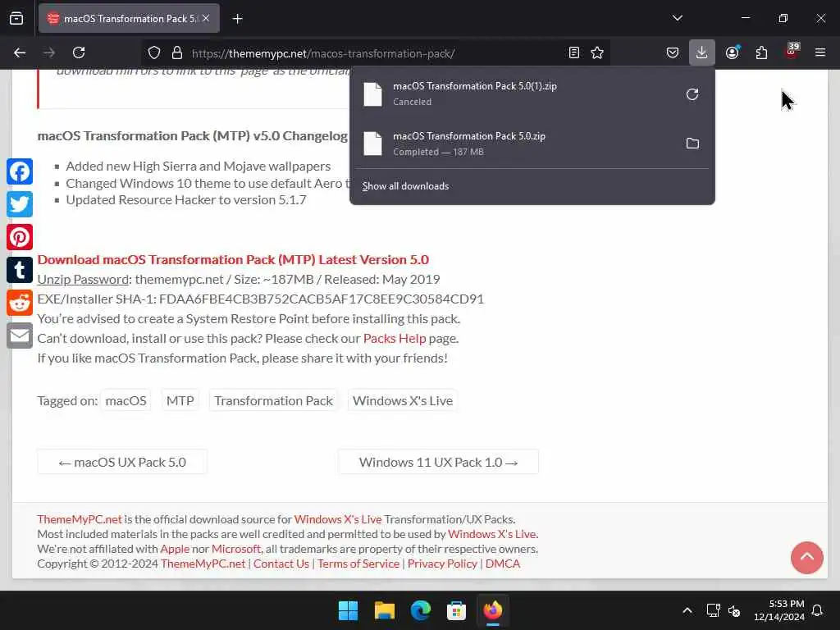Open the Apple footer link
The height and width of the screenshot is (630, 840).
[x=175, y=549]
